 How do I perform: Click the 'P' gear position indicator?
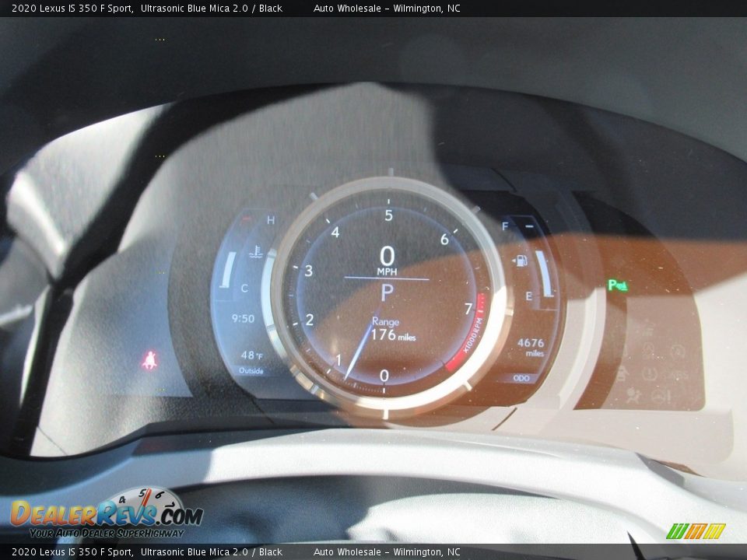[388, 292]
